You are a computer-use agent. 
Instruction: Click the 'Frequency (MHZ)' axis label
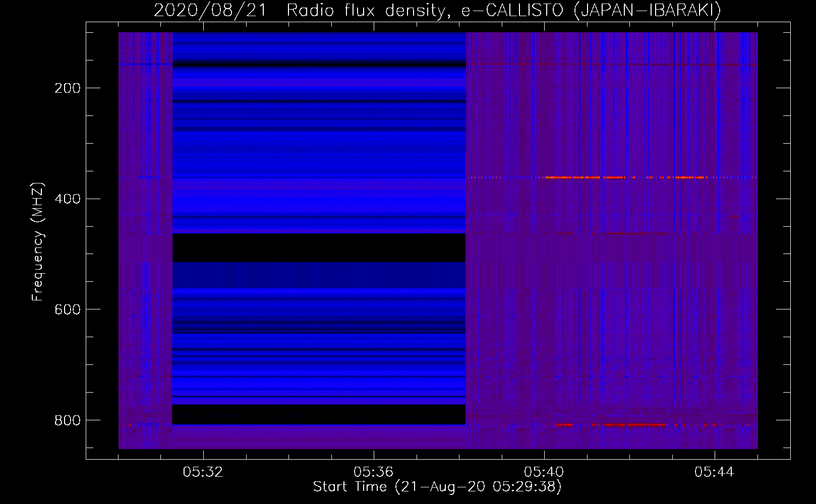coord(38,241)
